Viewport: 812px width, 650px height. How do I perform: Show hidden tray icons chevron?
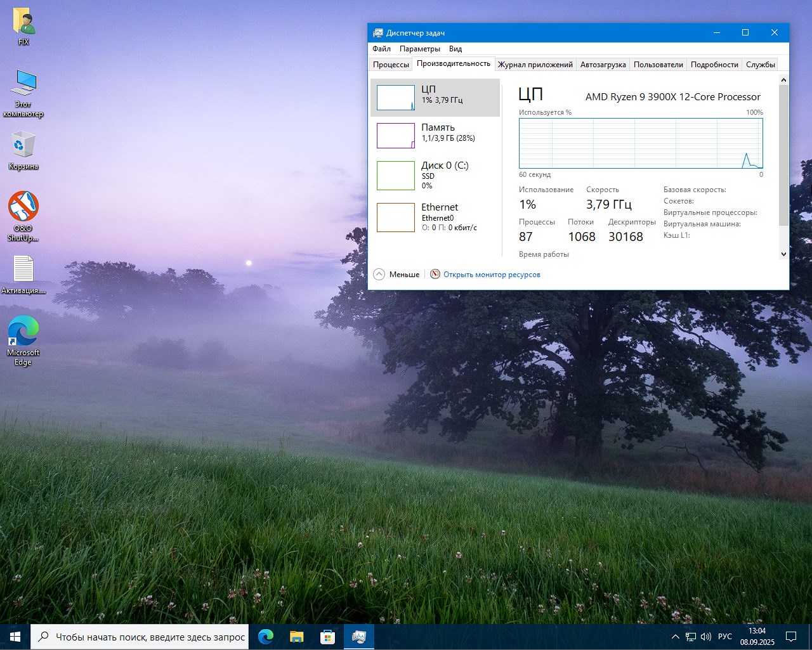(x=675, y=637)
